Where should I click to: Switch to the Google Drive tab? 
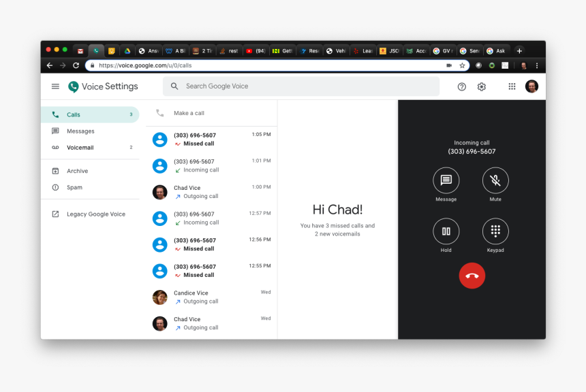pyautogui.click(x=127, y=51)
